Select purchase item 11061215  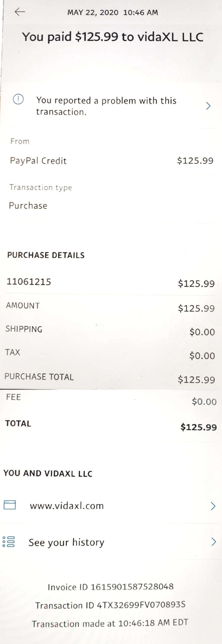29,282
